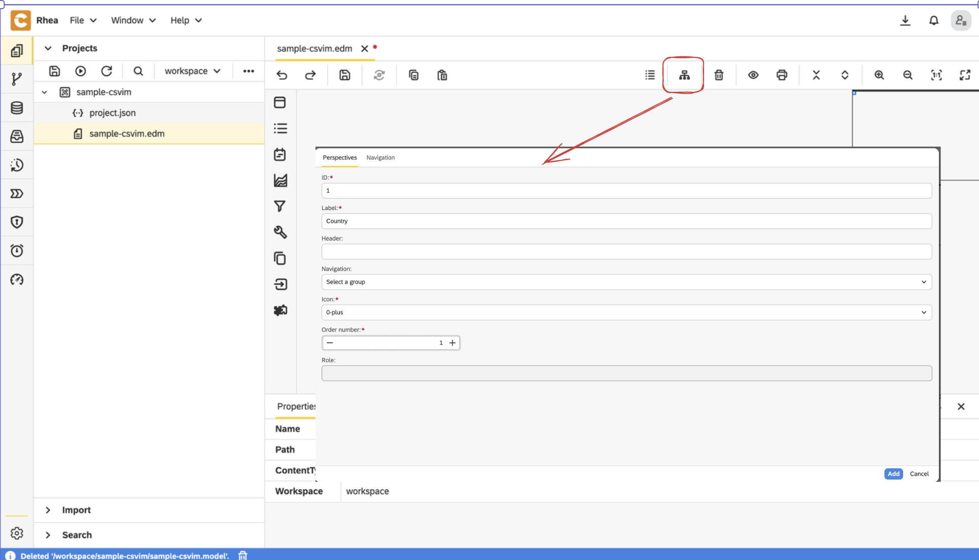
Task: Expand the Search section
Action: point(48,535)
